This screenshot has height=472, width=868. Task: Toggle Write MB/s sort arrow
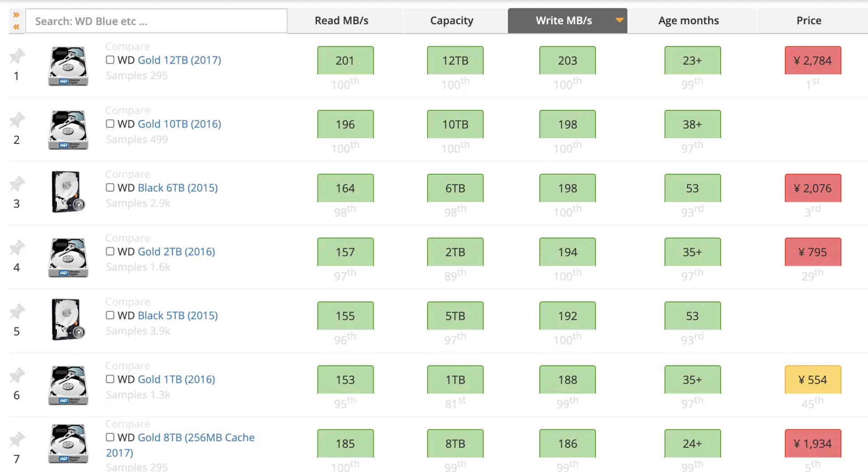coord(619,20)
